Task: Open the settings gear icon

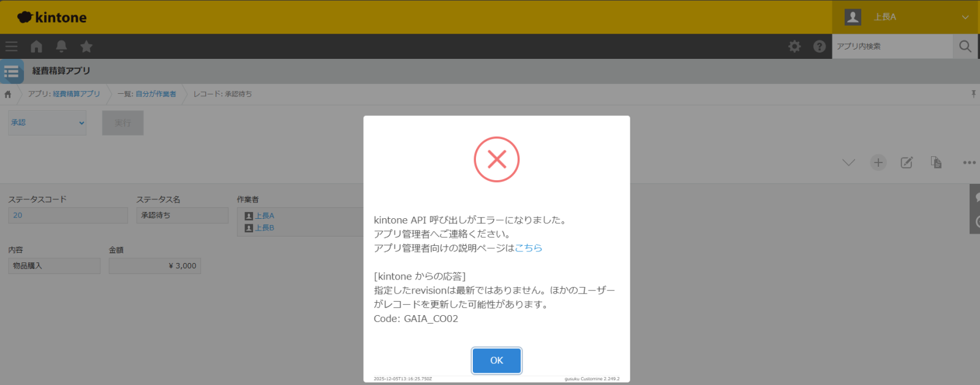Action: [794, 47]
